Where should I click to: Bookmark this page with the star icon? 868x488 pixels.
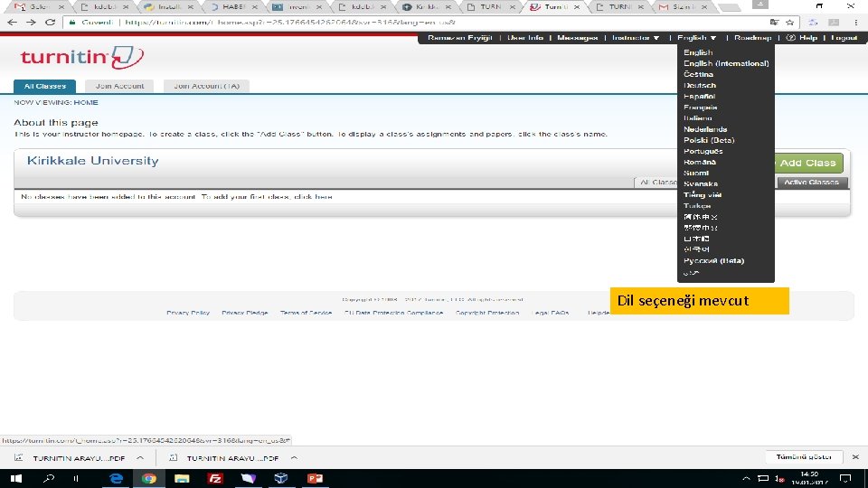[x=790, y=23]
